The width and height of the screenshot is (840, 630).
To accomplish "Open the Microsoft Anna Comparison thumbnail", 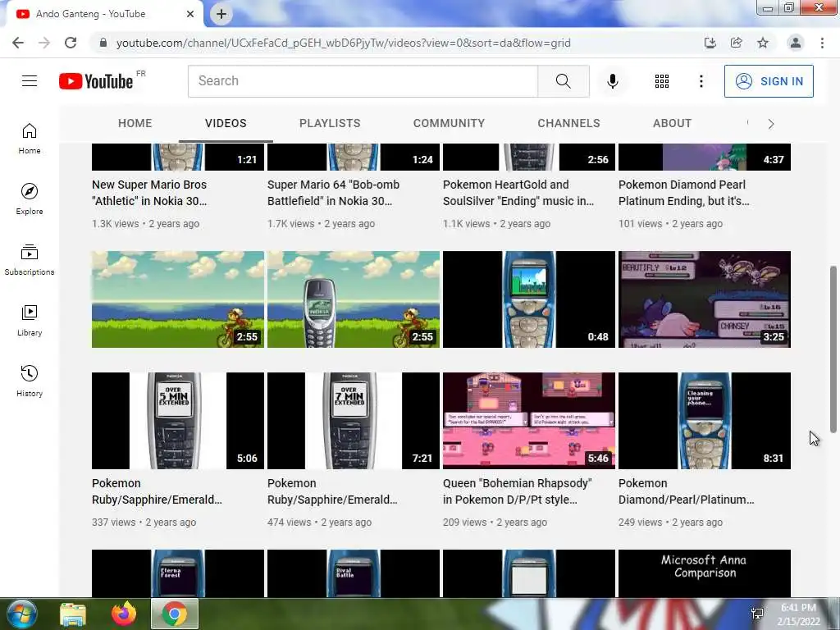I will pos(705,573).
